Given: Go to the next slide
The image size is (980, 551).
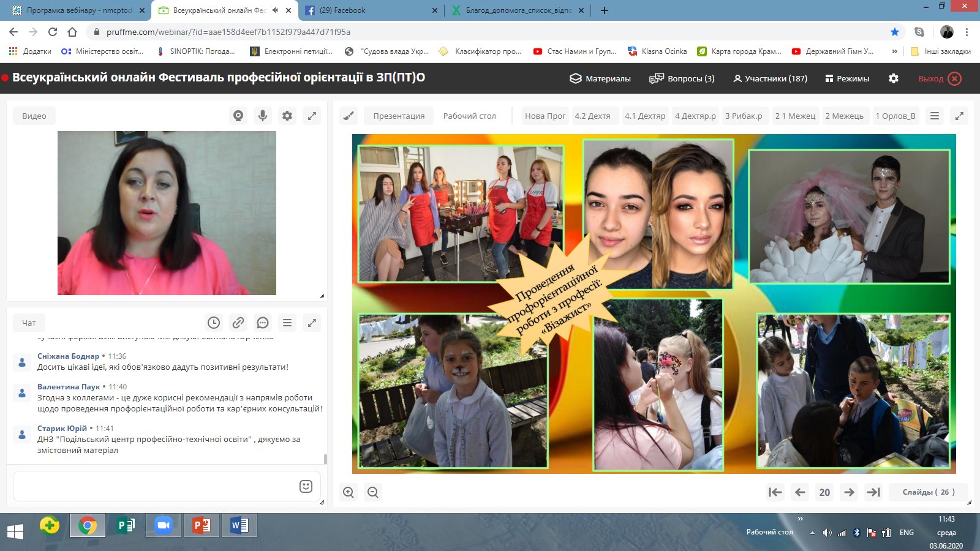Looking at the screenshot, I should tap(849, 492).
